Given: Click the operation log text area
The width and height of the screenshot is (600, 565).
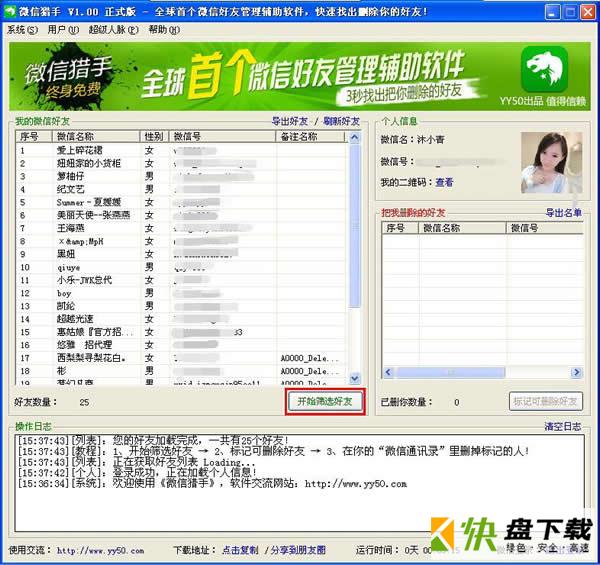Looking at the screenshot, I should 300,483.
